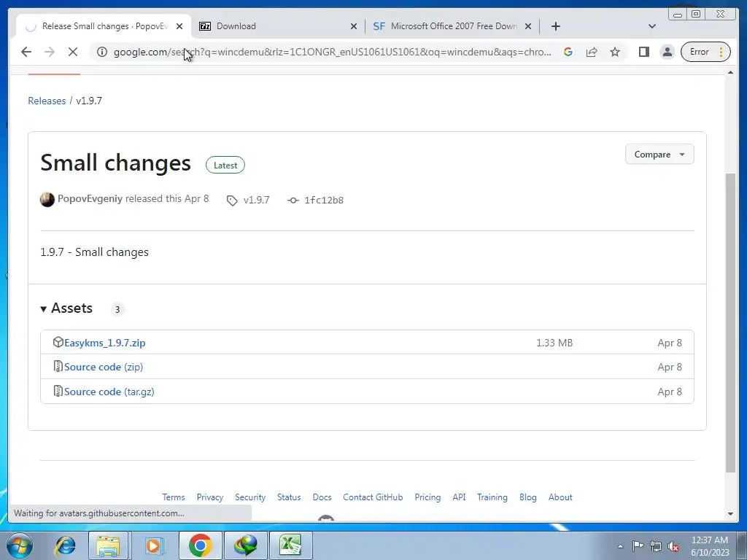Click the scrollbar down arrow

tap(730, 514)
